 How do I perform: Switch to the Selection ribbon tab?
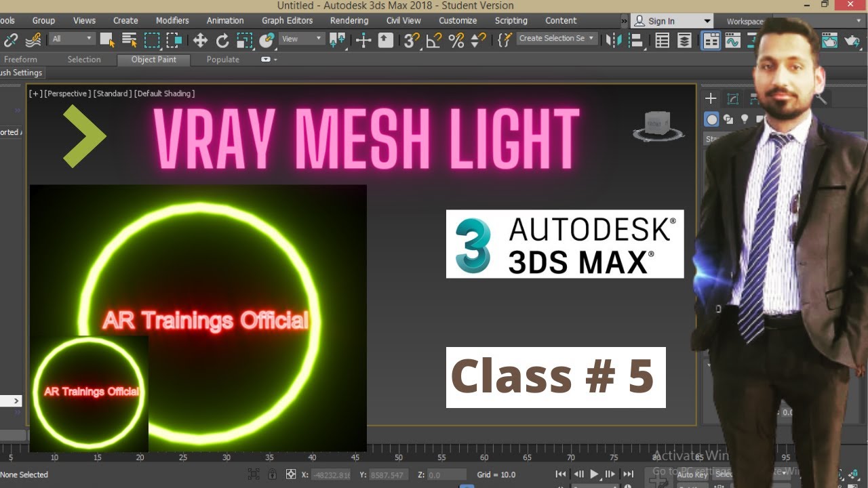pyautogui.click(x=84, y=60)
